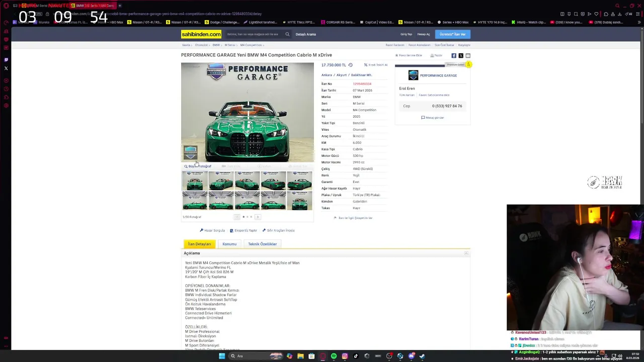Click İlan ile İlgili Şikayetim Var

353,218
